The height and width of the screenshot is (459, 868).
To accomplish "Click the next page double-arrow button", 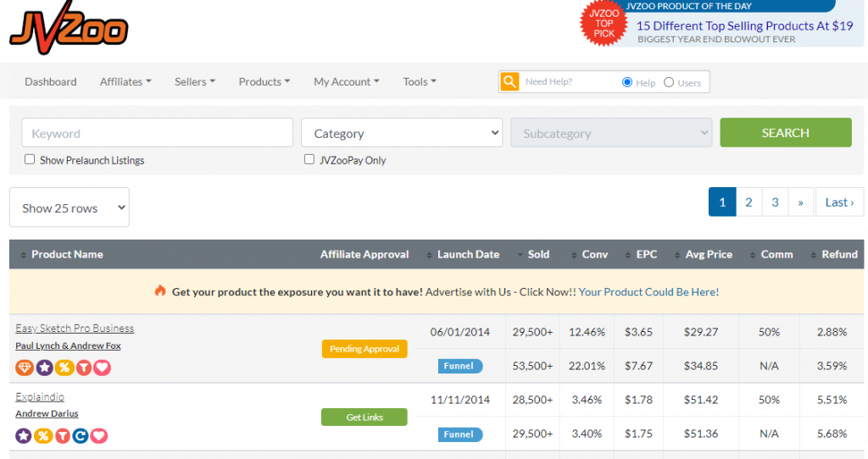I will tap(800, 202).
